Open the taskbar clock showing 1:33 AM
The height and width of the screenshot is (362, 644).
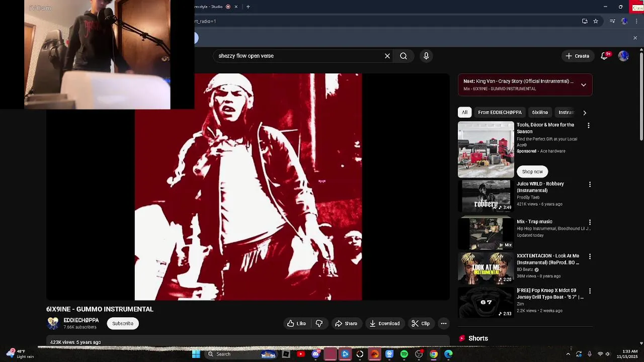[x=630, y=354]
